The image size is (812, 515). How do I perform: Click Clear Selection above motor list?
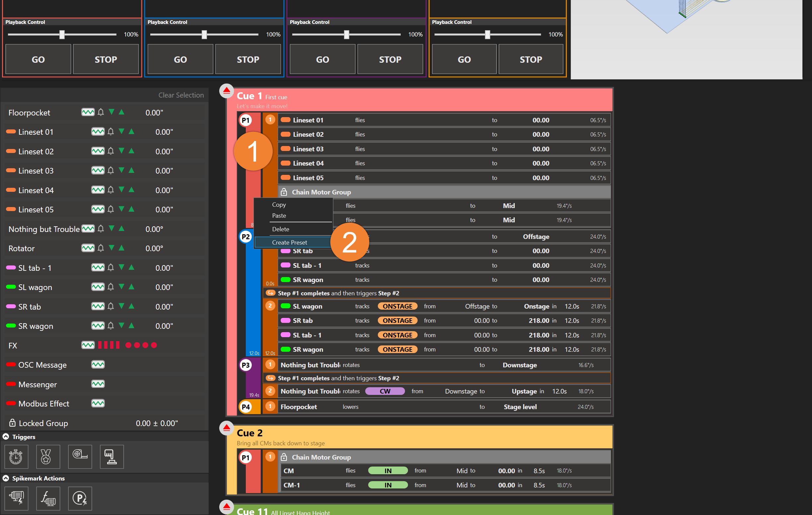pyautogui.click(x=181, y=95)
